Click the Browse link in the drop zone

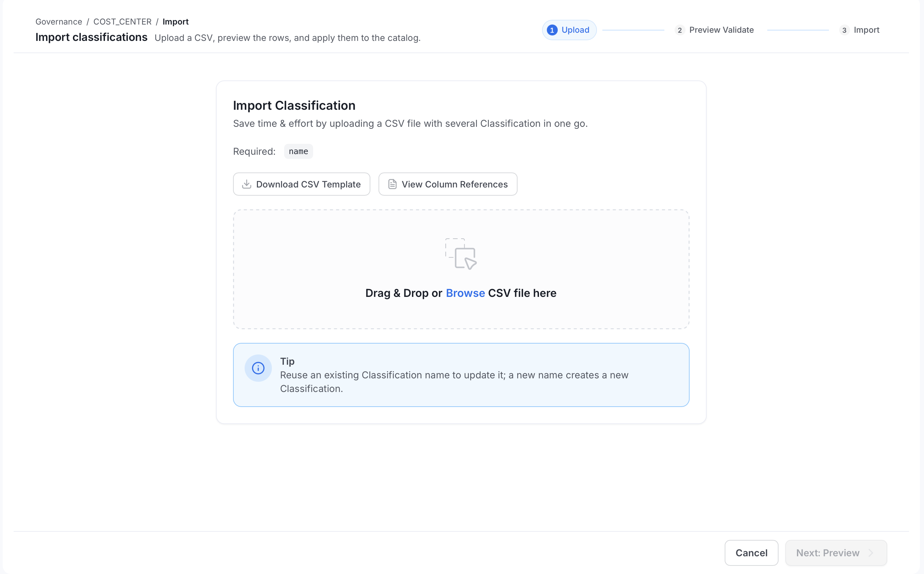(x=465, y=293)
